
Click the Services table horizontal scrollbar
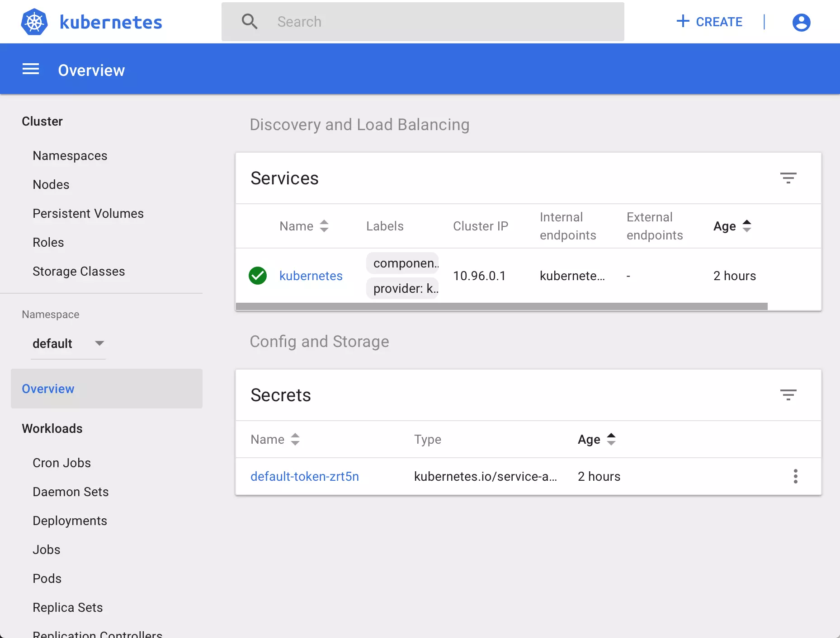click(502, 306)
